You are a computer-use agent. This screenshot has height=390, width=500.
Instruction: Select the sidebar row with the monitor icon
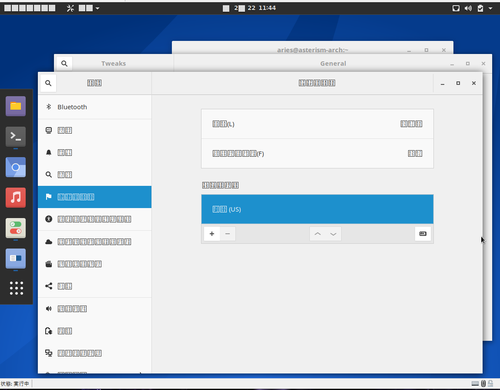(95, 130)
